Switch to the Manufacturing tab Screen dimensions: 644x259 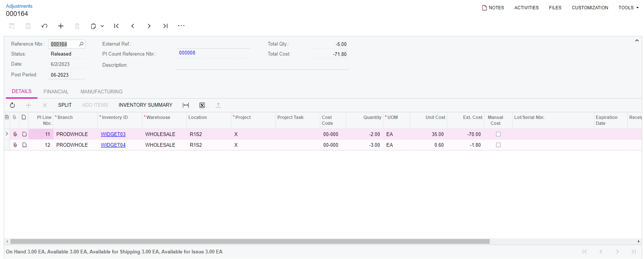tap(102, 92)
